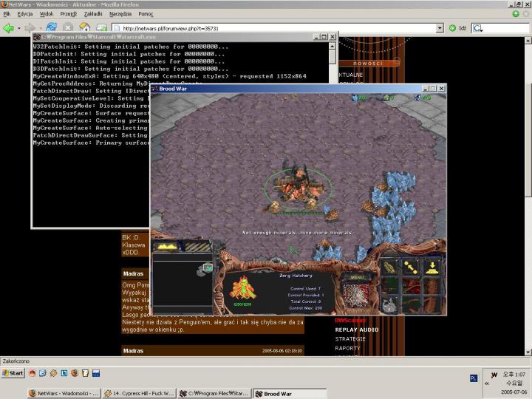Switch to Brood War taskbar button
Viewport: 532px width, 399px height.
point(290,393)
